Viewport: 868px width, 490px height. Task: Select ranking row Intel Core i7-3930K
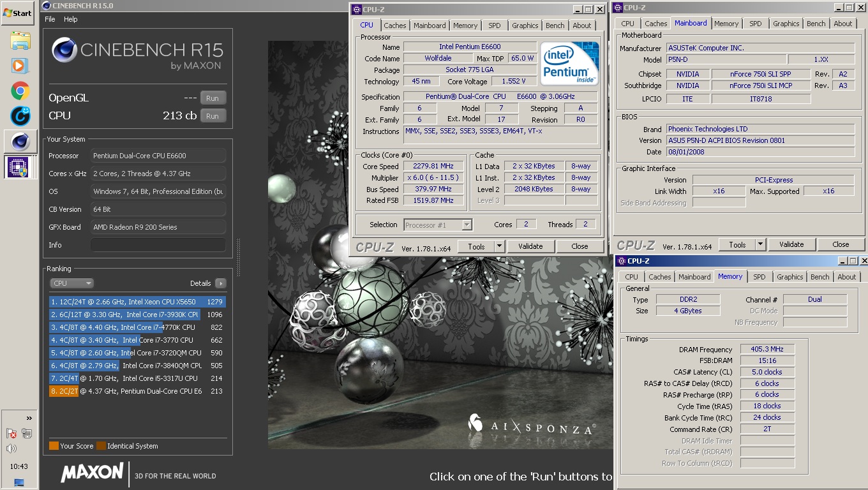click(137, 315)
